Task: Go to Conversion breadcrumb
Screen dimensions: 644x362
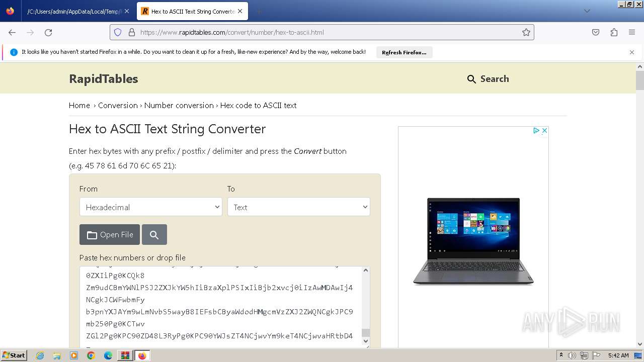Action: (x=118, y=106)
